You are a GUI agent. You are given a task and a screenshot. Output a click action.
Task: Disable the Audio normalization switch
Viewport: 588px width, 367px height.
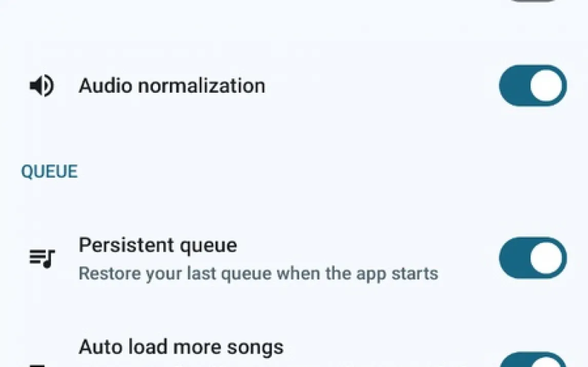[x=533, y=86]
